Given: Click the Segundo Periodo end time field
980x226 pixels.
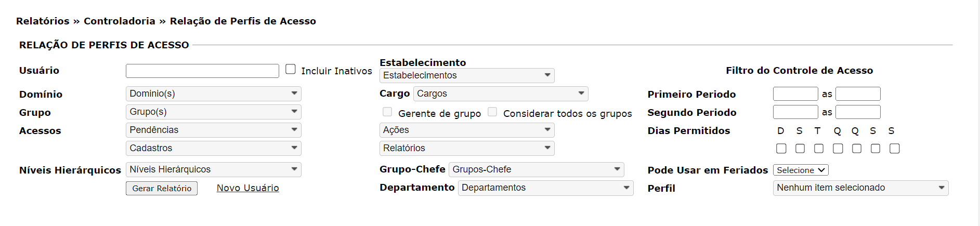Looking at the screenshot, I should point(857,112).
